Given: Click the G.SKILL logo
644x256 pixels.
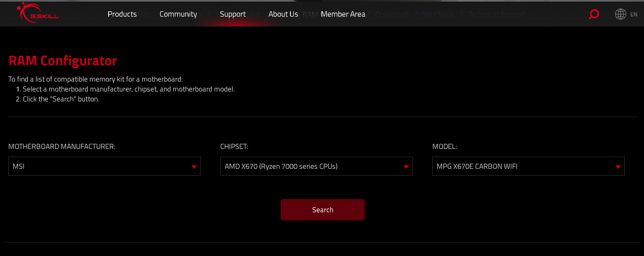Looking at the screenshot, I should pos(38,13).
